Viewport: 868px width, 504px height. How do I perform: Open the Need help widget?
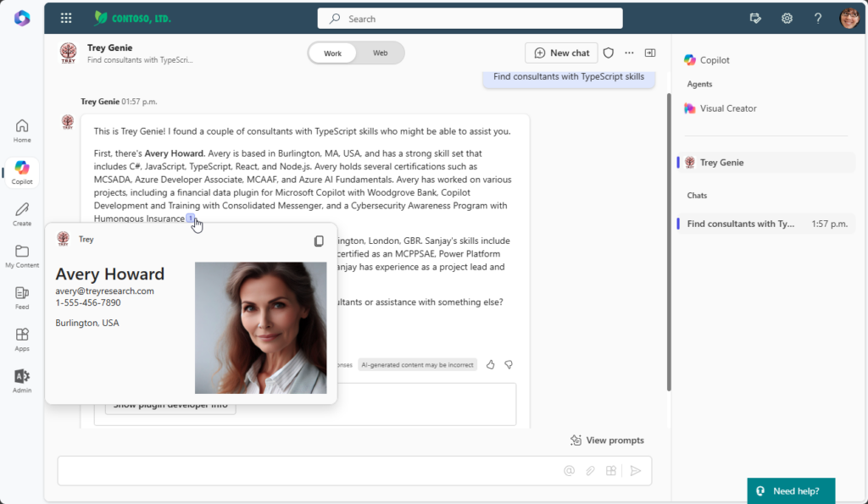[791, 490]
